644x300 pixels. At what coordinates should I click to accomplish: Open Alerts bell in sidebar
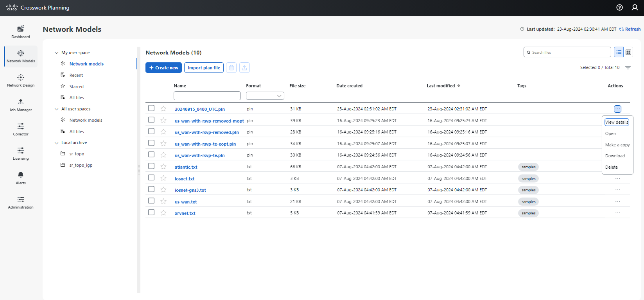click(21, 178)
